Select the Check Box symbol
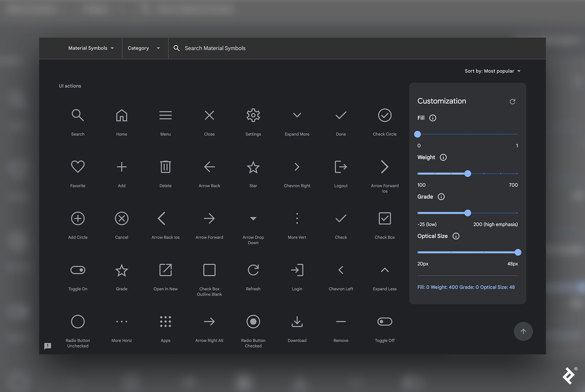The height and width of the screenshot is (392, 585). click(x=384, y=218)
